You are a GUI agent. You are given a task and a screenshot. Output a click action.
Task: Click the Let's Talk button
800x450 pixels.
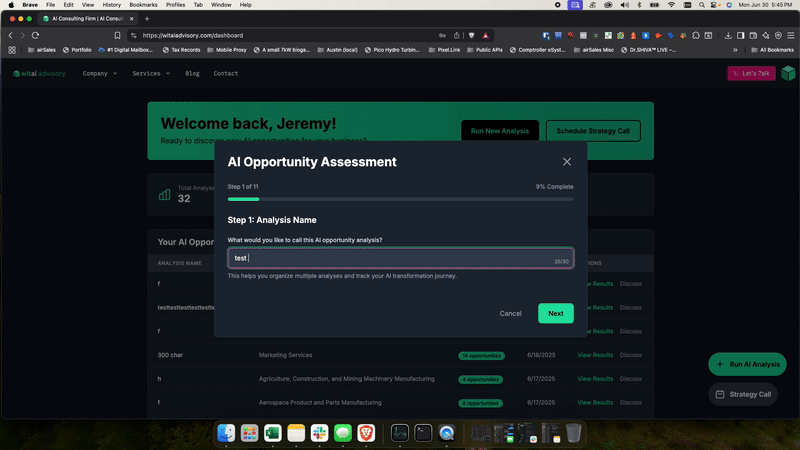coord(751,73)
